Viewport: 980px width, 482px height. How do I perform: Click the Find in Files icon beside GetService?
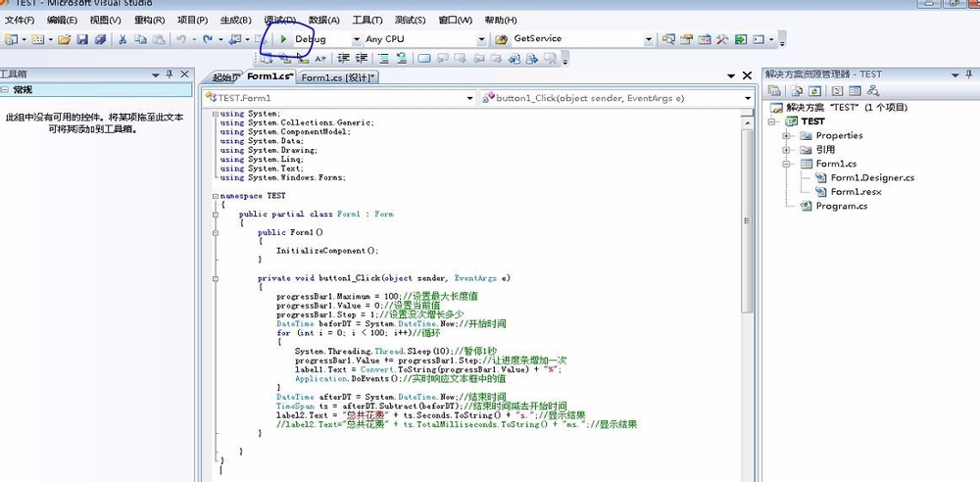pos(668,39)
